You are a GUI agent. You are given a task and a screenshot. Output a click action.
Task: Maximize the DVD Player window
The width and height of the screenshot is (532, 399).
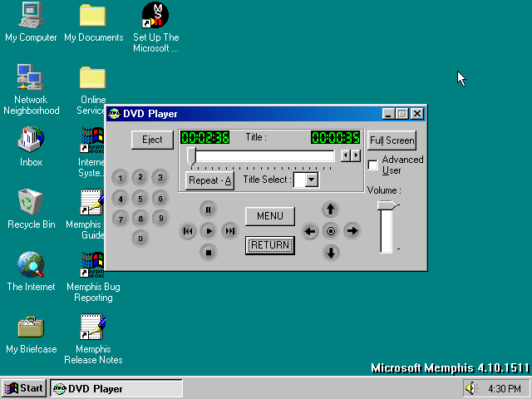tap(402, 114)
